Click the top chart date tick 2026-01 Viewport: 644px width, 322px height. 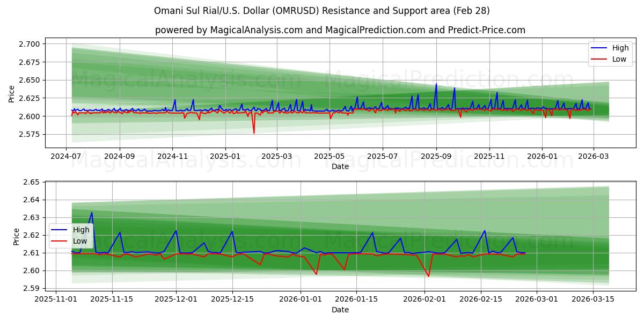541,156
